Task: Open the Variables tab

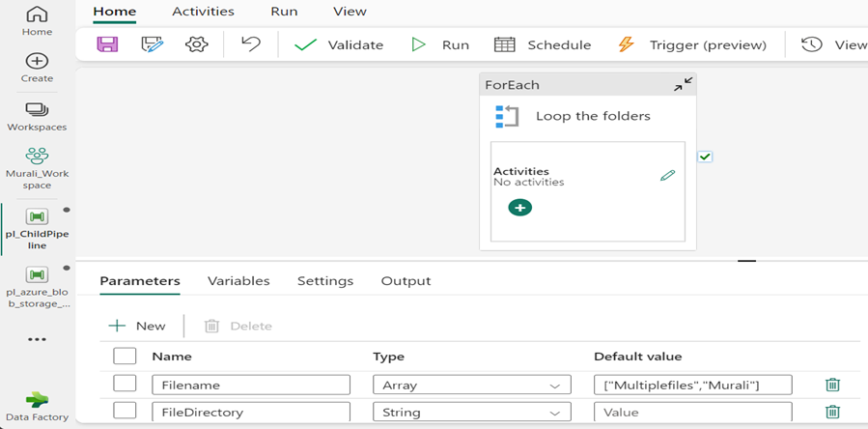Action: click(x=238, y=281)
